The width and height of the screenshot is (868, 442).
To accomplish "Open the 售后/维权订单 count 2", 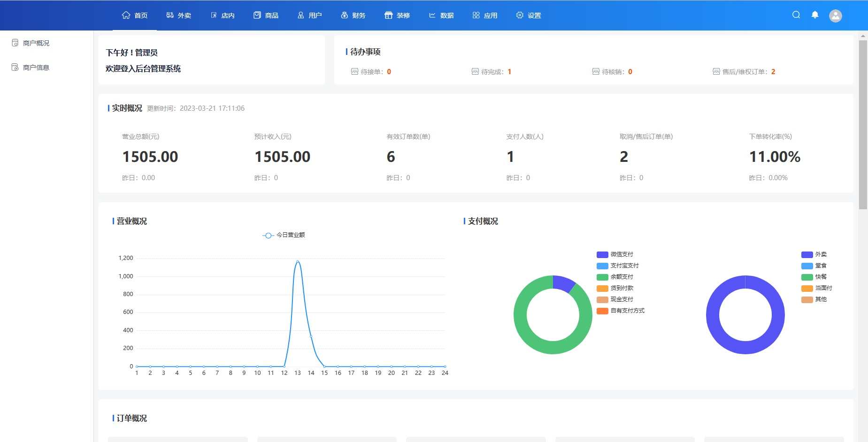I will pos(773,72).
